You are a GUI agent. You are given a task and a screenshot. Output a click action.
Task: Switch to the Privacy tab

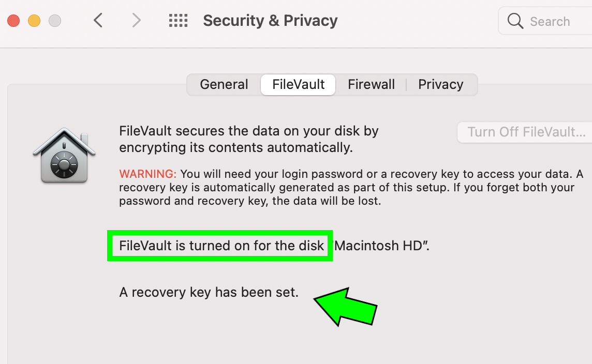click(440, 84)
